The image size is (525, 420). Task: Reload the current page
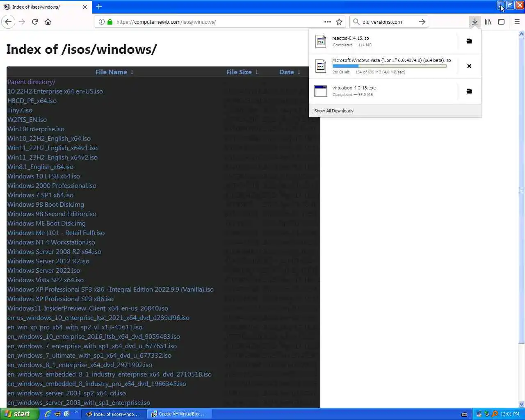click(x=35, y=22)
